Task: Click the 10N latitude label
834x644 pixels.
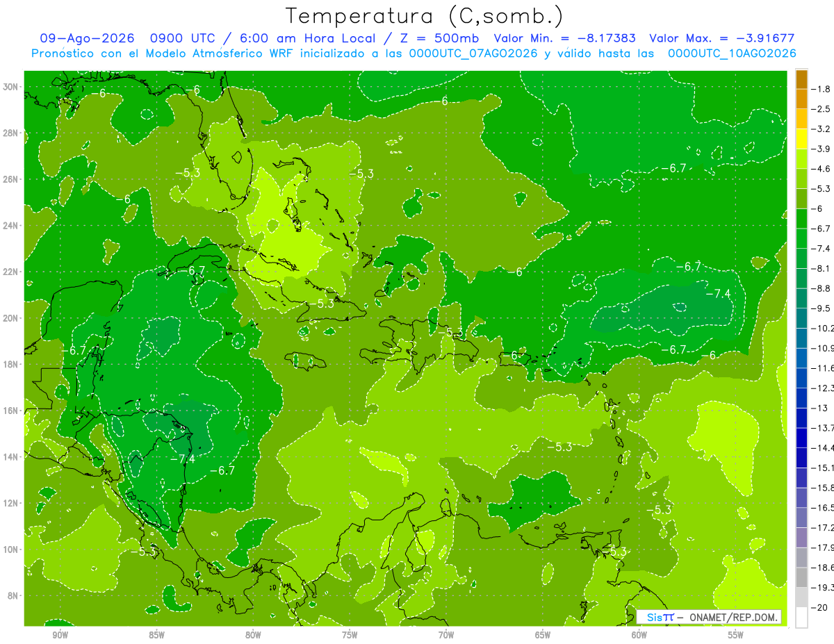Action: pos(11,549)
